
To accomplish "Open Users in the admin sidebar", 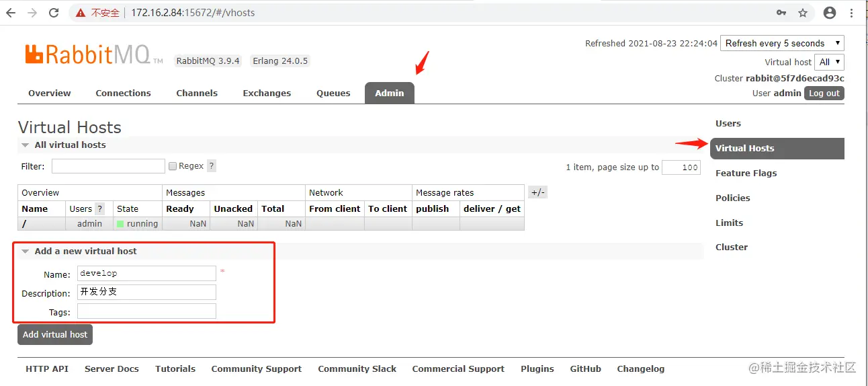I will tap(728, 124).
